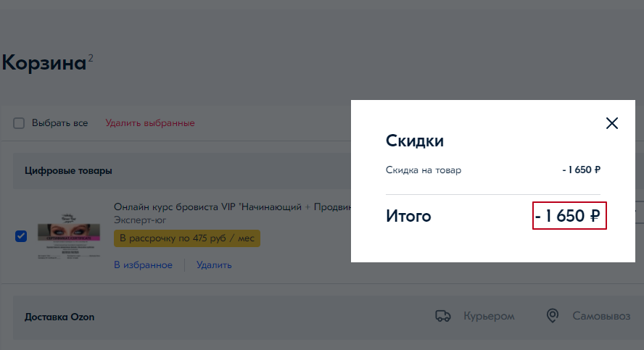Click the Корзина page heading
Screen dimensions: 644x350
point(44,63)
